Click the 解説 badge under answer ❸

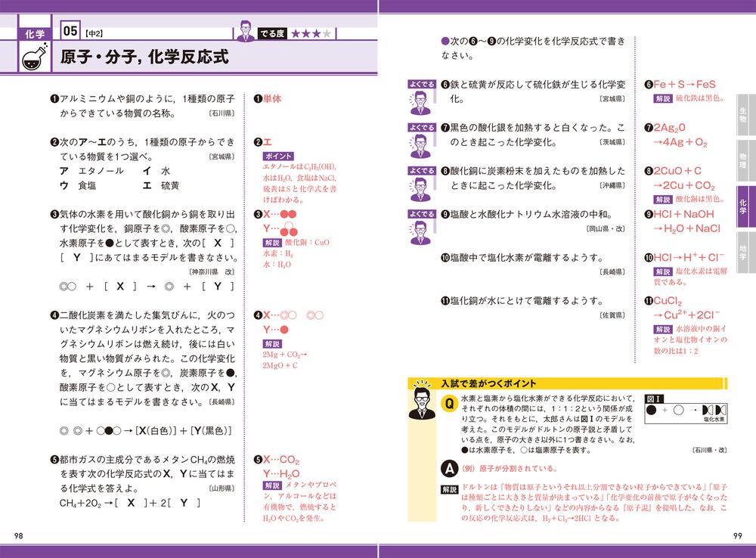coord(272,243)
